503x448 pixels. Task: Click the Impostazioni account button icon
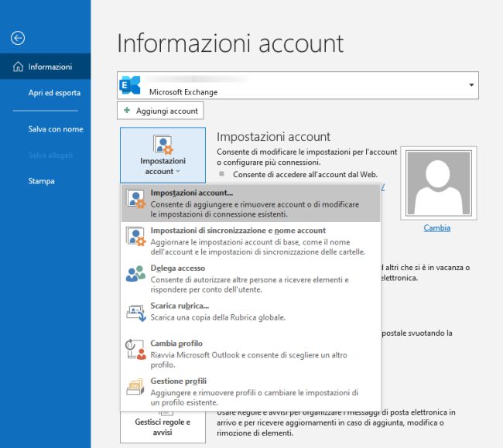pos(163,145)
